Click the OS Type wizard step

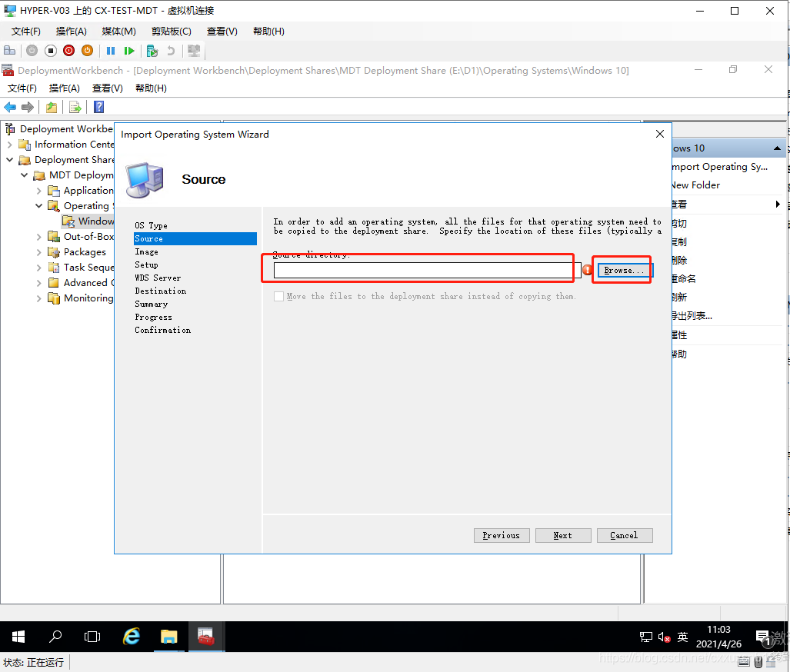[151, 226]
